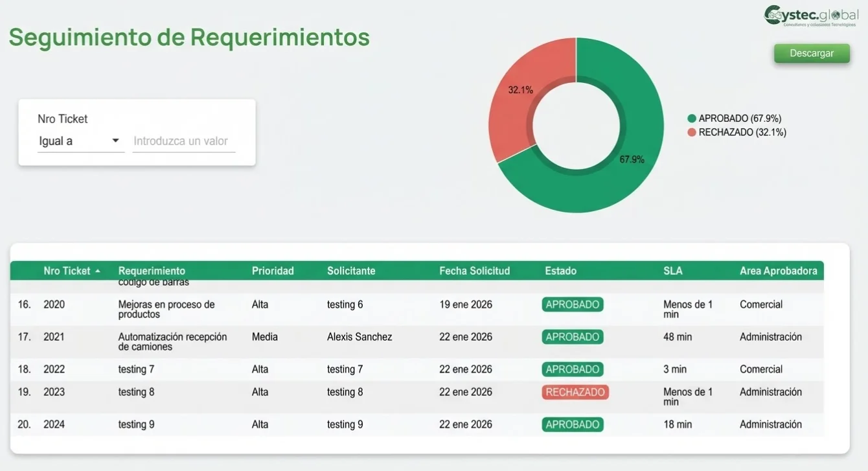Viewport: 868px width, 471px height.
Task: Click the SLA column header
Action: tap(672, 270)
